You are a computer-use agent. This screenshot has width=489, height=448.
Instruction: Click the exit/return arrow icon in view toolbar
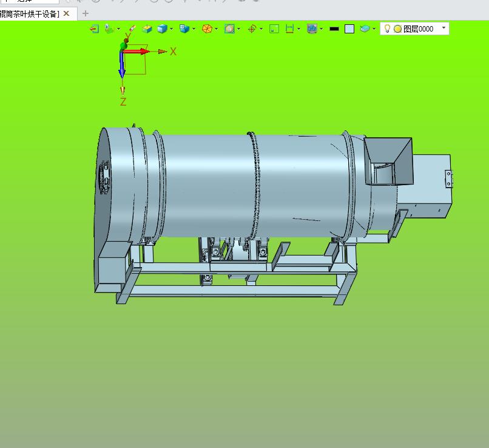click(94, 29)
